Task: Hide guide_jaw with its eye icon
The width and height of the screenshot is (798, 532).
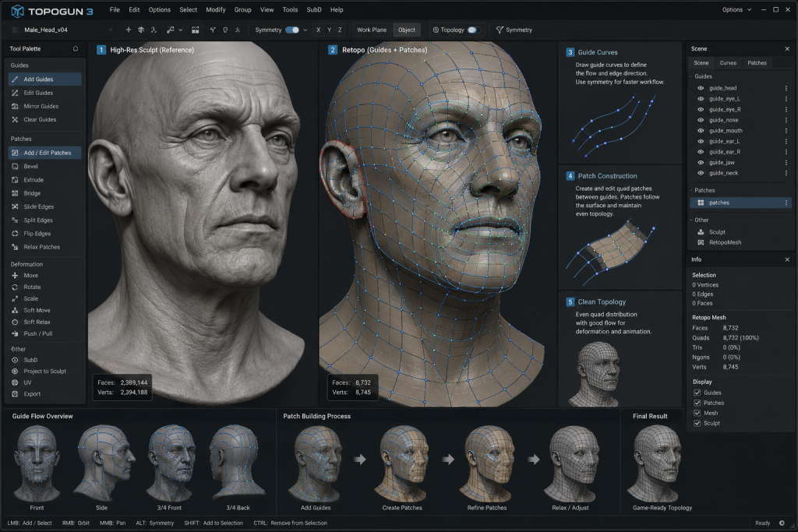Action: coord(701,162)
